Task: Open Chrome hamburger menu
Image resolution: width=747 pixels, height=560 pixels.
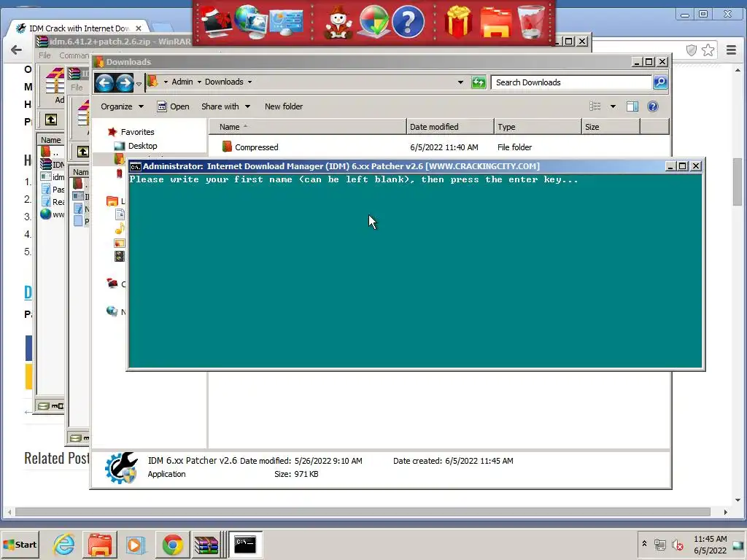Action: pos(731,50)
